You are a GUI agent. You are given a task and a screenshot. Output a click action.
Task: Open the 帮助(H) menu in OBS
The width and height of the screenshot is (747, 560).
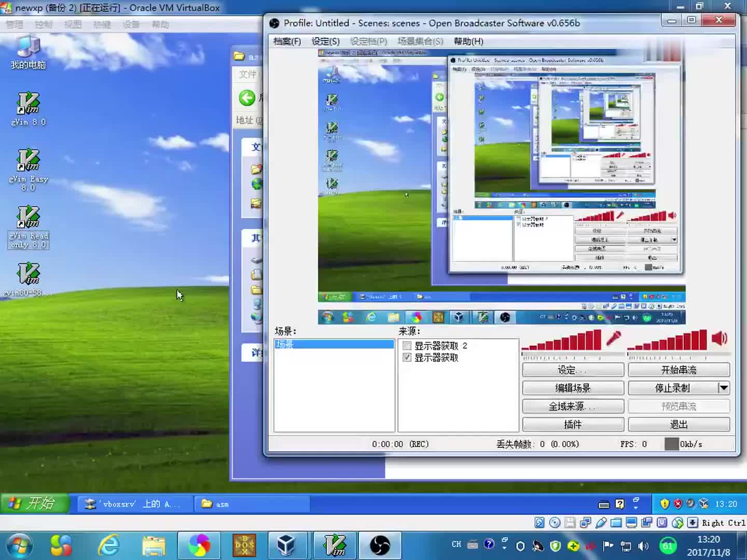pos(468,41)
